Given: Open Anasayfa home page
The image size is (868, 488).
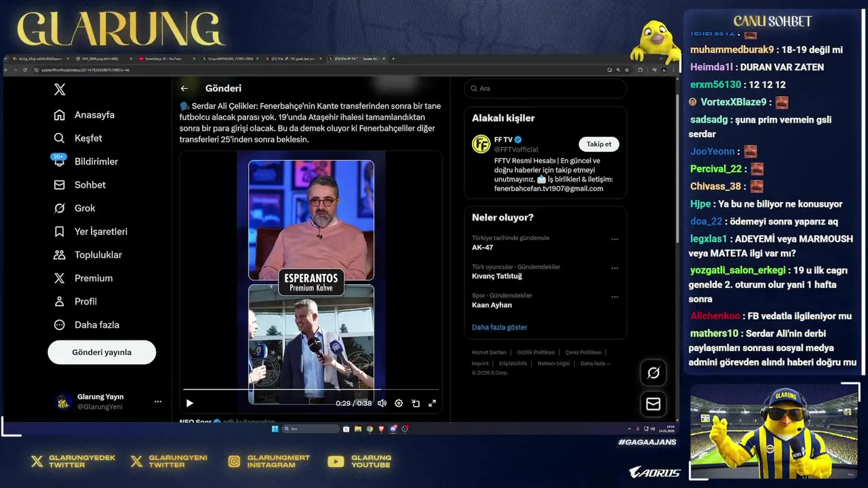Looking at the screenshot, I should 84,115.
